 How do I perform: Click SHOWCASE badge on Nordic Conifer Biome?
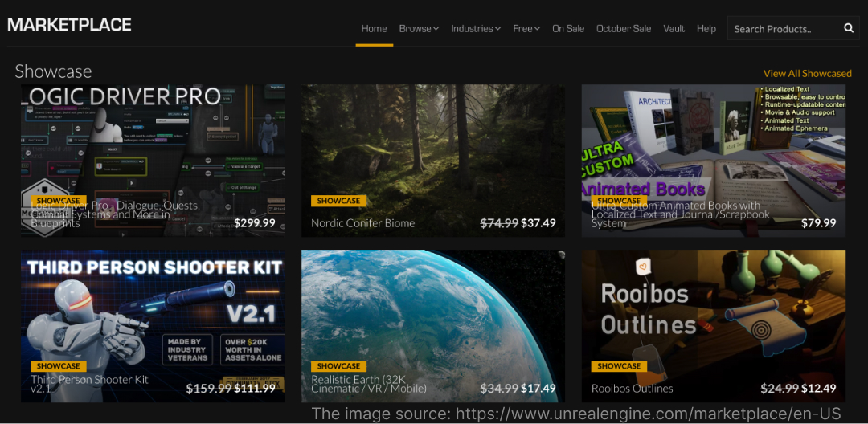[339, 201]
